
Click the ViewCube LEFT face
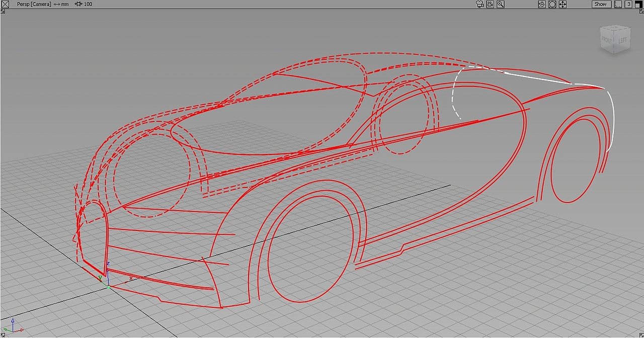(x=622, y=40)
